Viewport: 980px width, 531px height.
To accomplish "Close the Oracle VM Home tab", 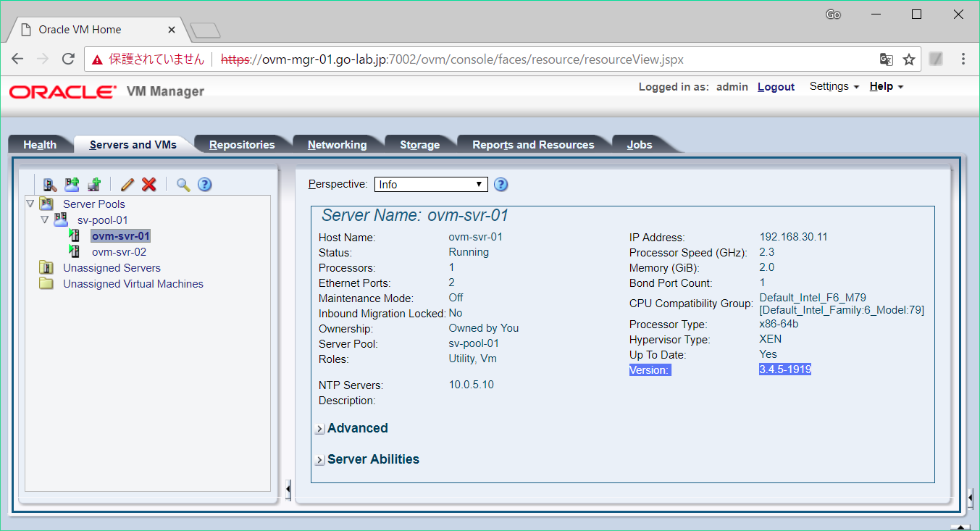I will point(172,30).
